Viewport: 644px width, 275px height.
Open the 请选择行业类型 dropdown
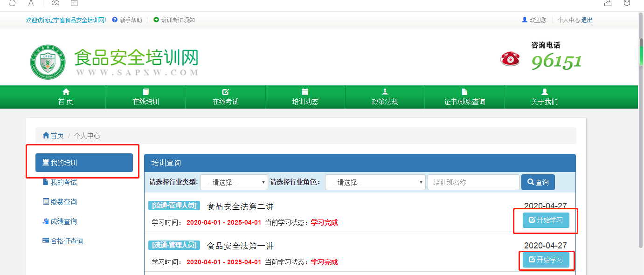(234, 182)
